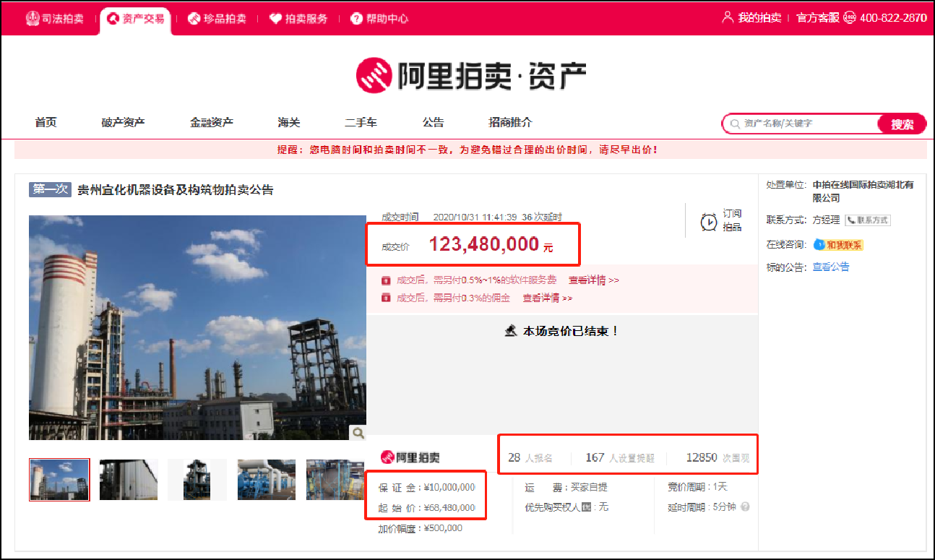
Task: Select the third thumbnail image
Action: point(197,480)
